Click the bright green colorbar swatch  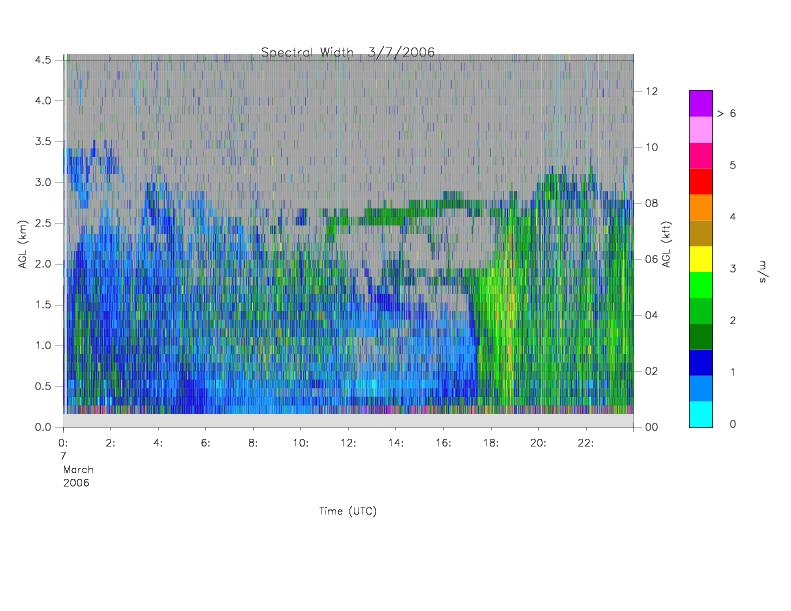[701, 285]
